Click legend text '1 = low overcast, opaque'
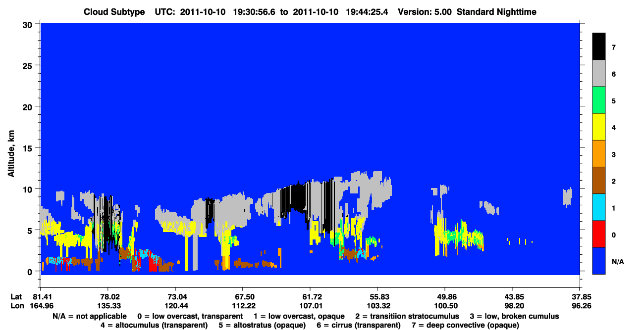 (299, 316)
